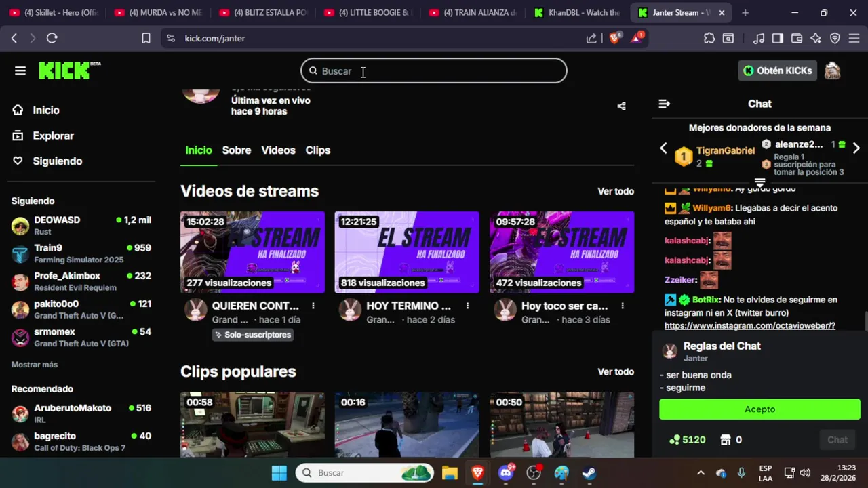Open the Brave main menu button
The width and height of the screenshot is (868, 488).
pos(854,39)
